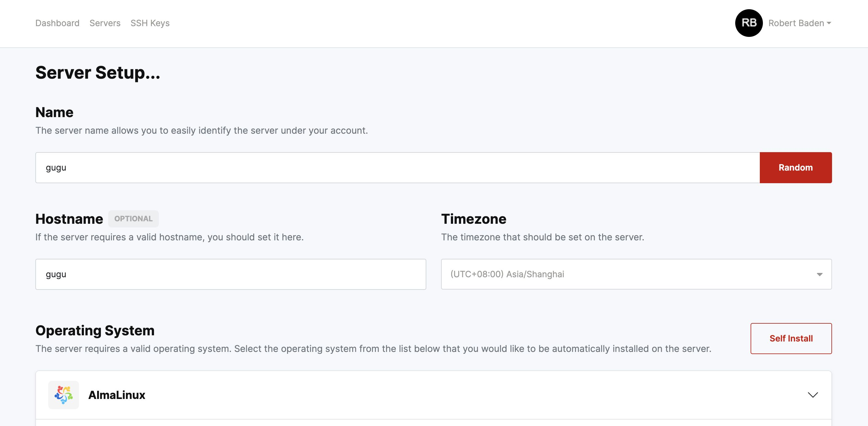This screenshot has height=426, width=868.
Task: Click the timezone description text
Action: point(542,237)
